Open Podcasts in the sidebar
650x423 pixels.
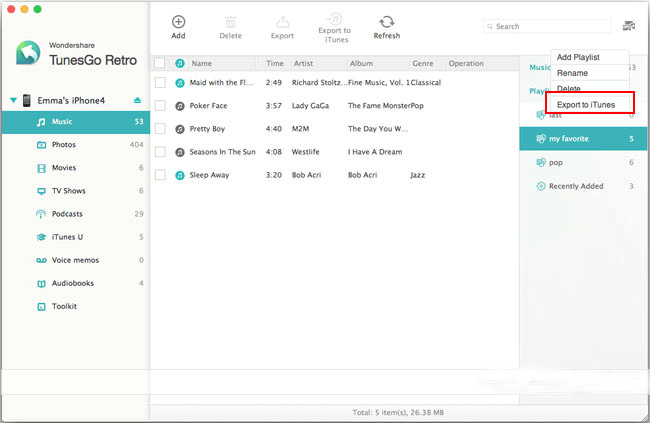click(x=75, y=214)
